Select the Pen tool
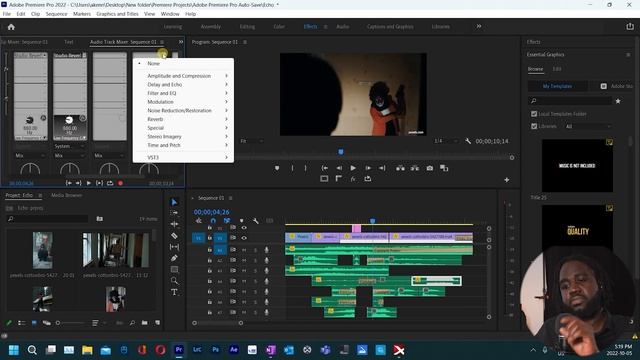The height and width of the screenshot is (360, 640). pyautogui.click(x=174, y=258)
